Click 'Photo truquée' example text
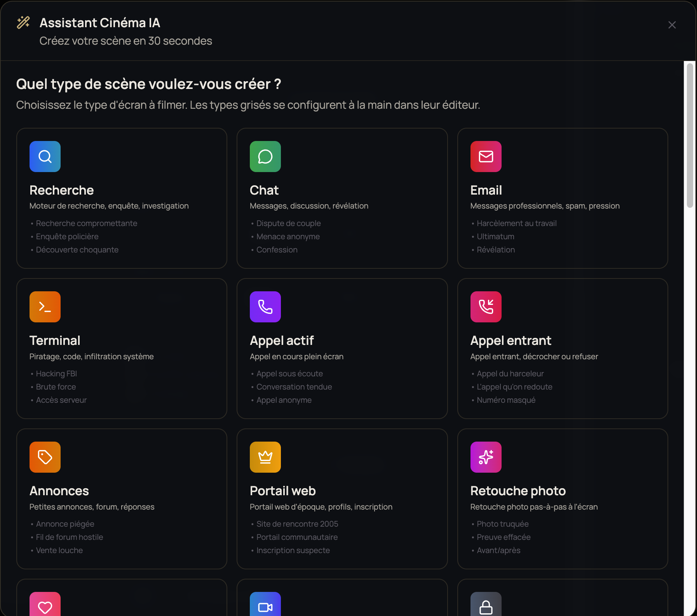 [x=502, y=524]
